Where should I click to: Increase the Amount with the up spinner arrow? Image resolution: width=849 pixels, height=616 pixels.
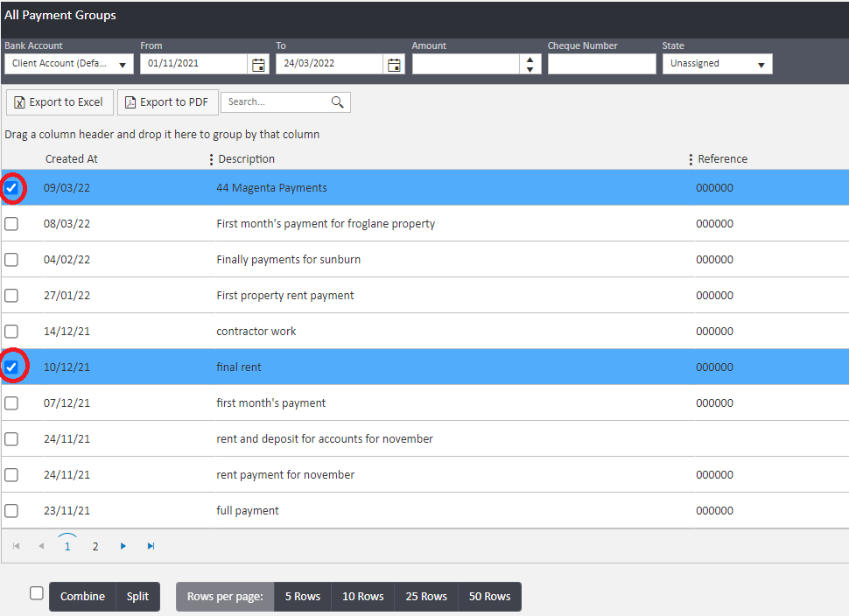coord(530,59)
